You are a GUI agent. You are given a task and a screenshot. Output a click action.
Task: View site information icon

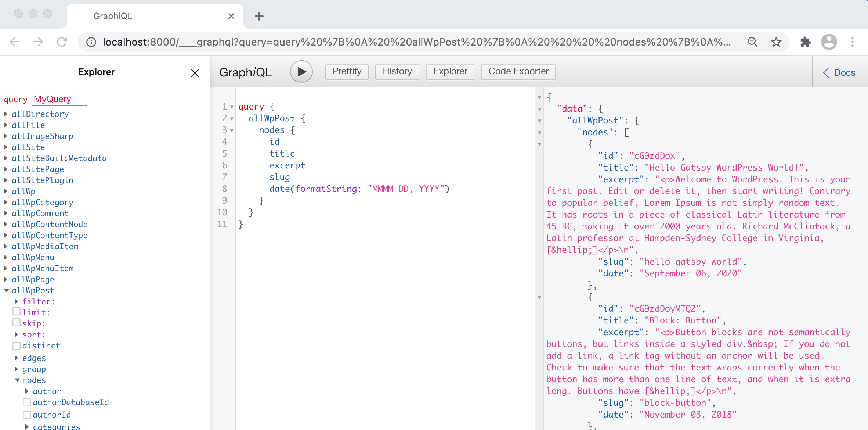91,42
